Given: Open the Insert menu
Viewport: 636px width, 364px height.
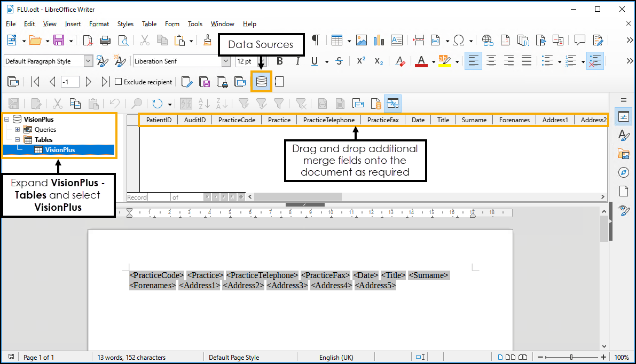Looking at the screenshot, I should (73, 24).
